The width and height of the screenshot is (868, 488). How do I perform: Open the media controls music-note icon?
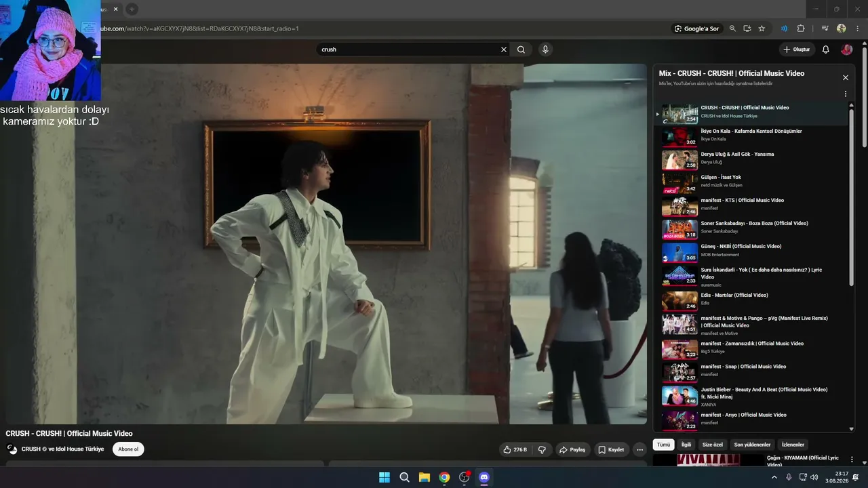point(825,28)
